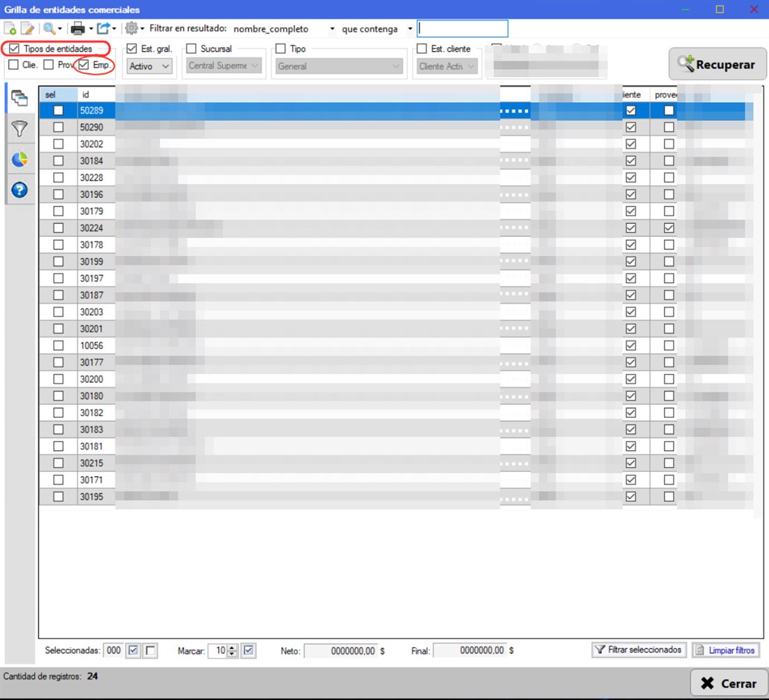Screen dimensions: 769x700
Task: Increase the Marcar value with the spinner
Action: (232, 648)
